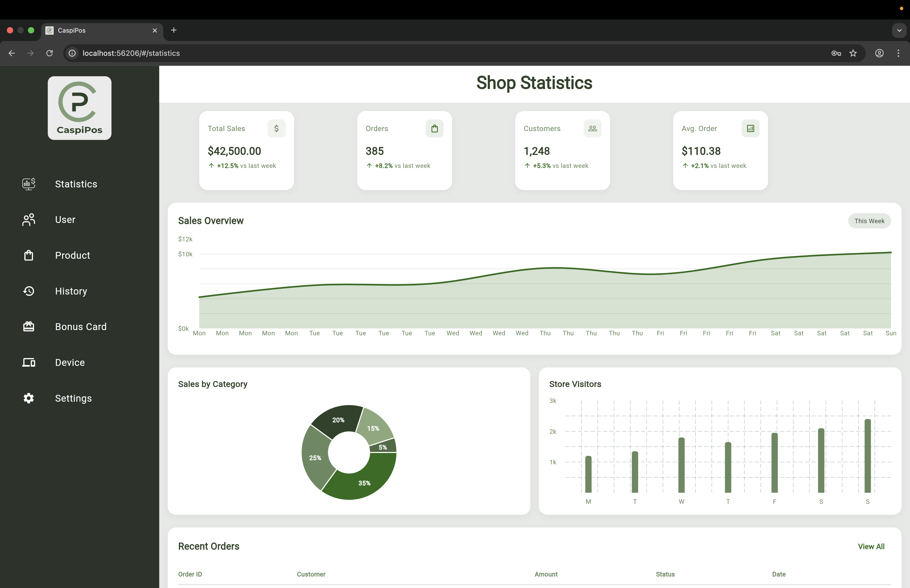This screenshot has width=910, height=588.
Task: Click the User people icon in sidebar
Action: tap(29, 220)
